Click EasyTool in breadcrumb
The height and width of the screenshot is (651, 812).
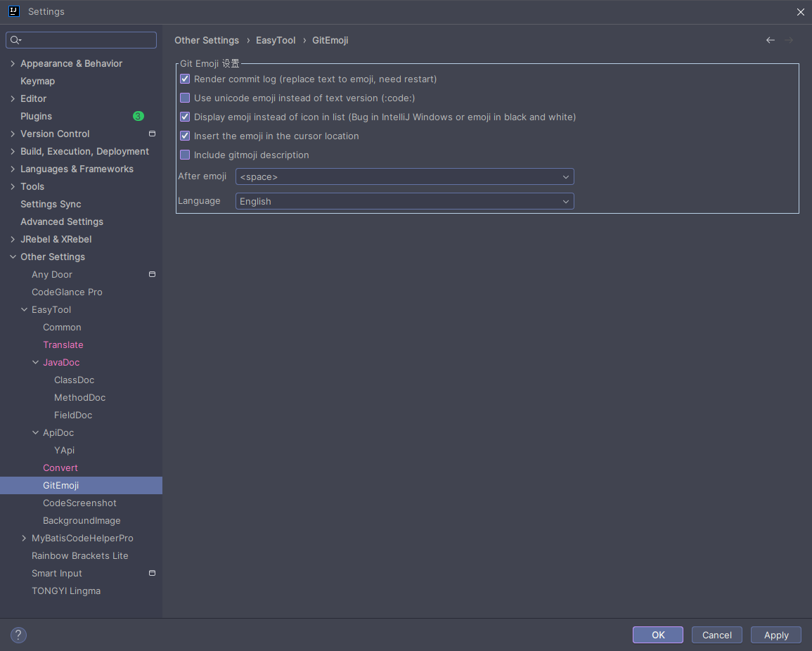(x=276, y=40)
